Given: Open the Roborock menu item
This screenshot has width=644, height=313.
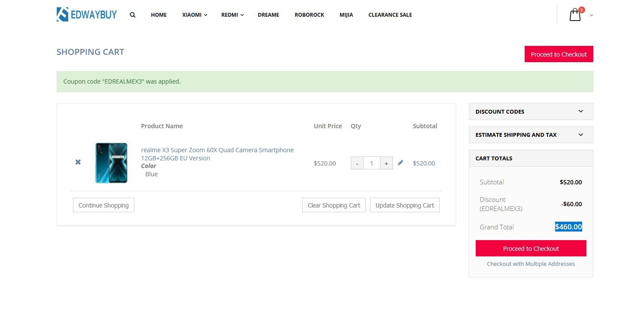Looking at the screenshot, I should pos(309,15).
